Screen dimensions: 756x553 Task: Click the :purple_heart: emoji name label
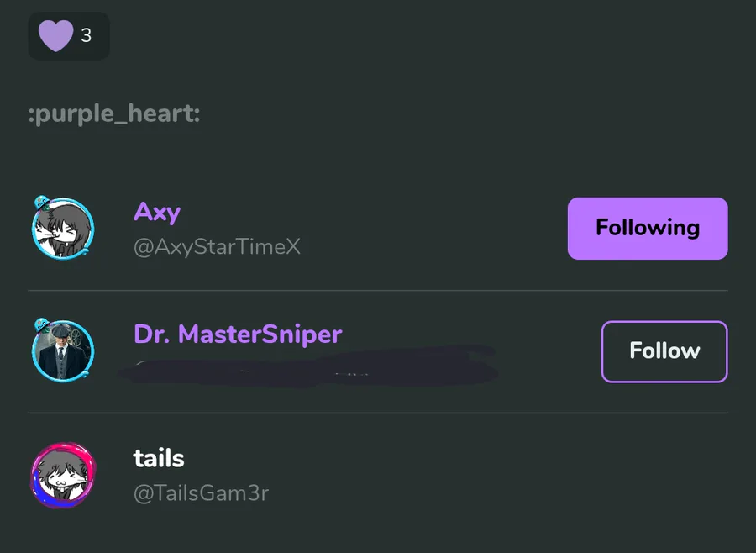pos(114,114)
